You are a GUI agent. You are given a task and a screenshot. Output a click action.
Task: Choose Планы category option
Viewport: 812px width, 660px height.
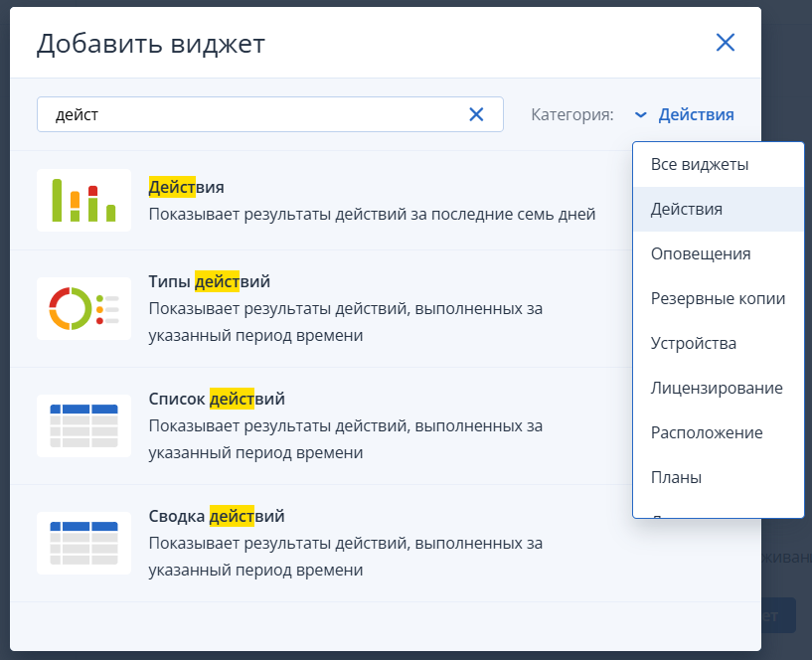click(718, 477)
